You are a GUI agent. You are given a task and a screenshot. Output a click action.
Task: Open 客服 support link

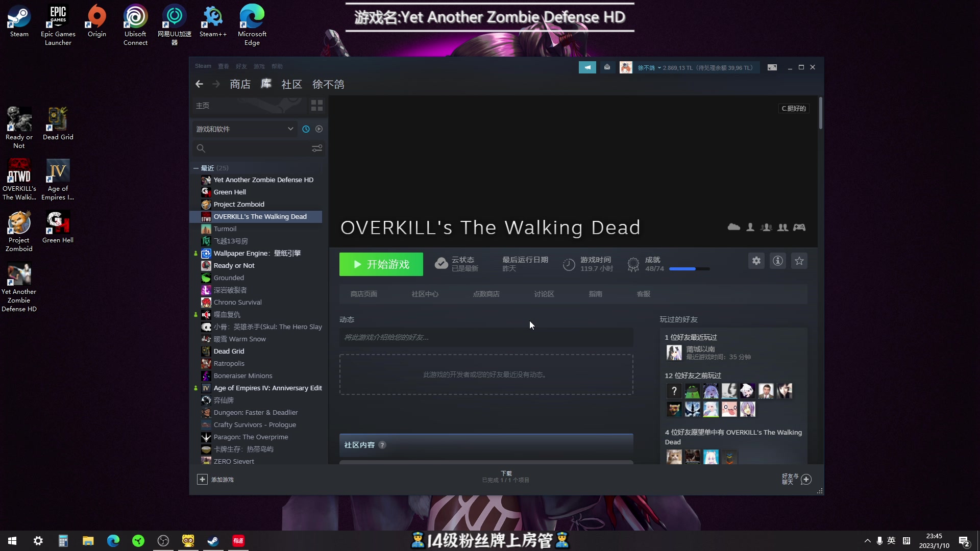coord(643,294)
